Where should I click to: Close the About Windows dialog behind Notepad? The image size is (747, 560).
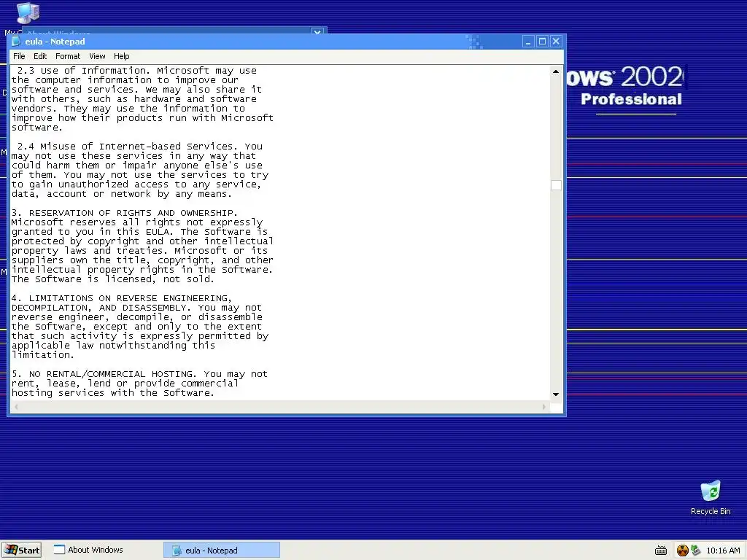coord(317,31)
